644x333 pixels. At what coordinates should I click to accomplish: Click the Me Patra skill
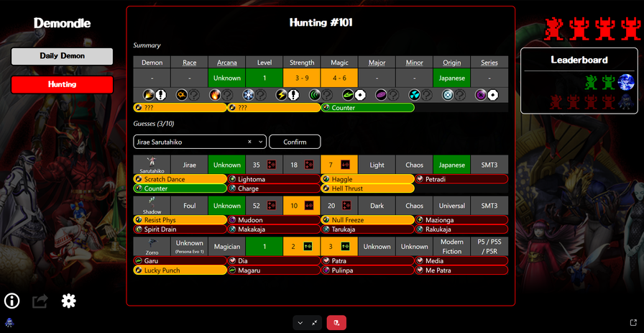[461, 270]
